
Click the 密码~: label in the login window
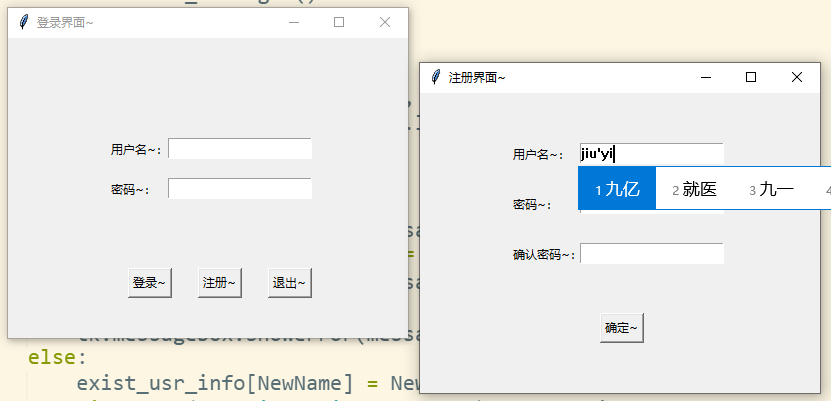click(130, 190)
